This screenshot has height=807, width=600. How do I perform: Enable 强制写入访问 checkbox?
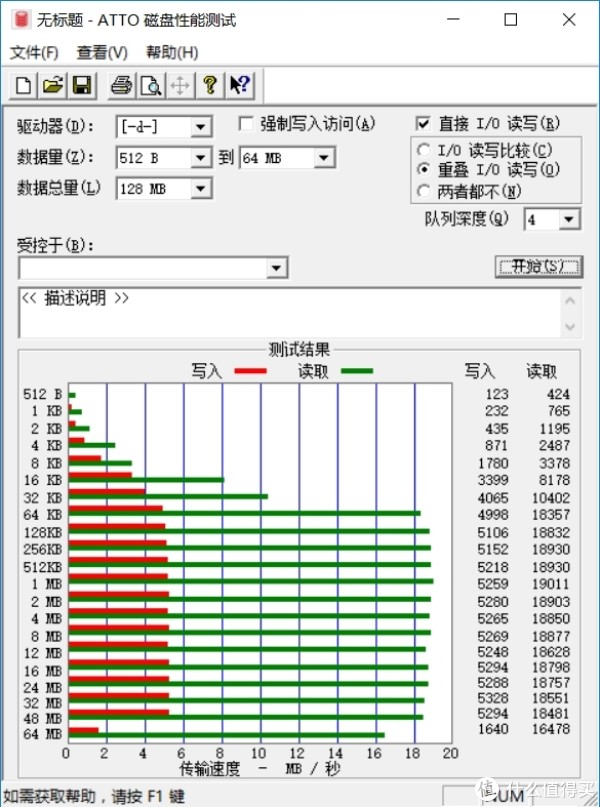(246, 124)
